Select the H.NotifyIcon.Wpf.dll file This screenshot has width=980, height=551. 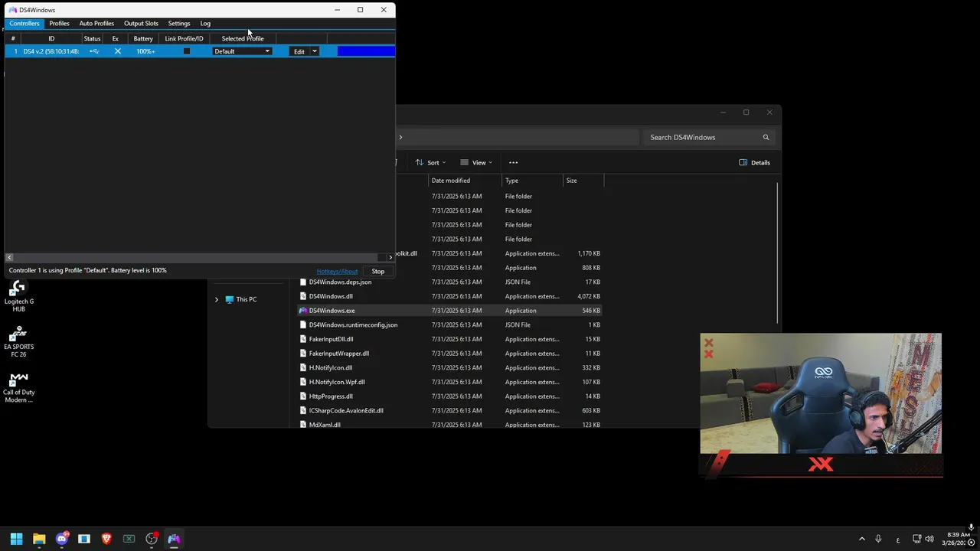pos(449,382)
